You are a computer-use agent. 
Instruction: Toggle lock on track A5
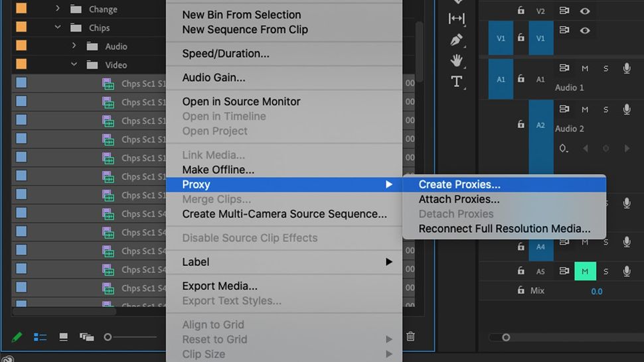pos(521,271)
